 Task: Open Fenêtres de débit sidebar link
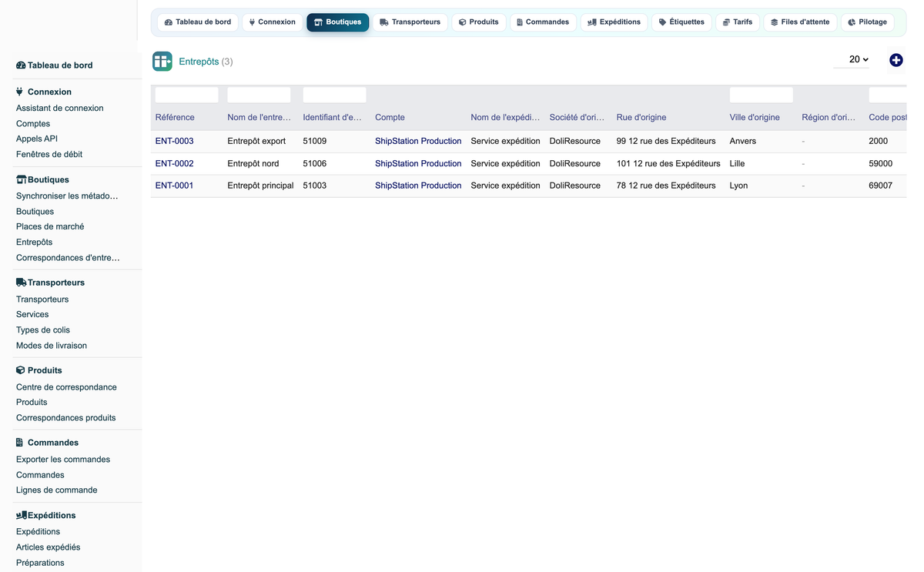pos(49,155)
